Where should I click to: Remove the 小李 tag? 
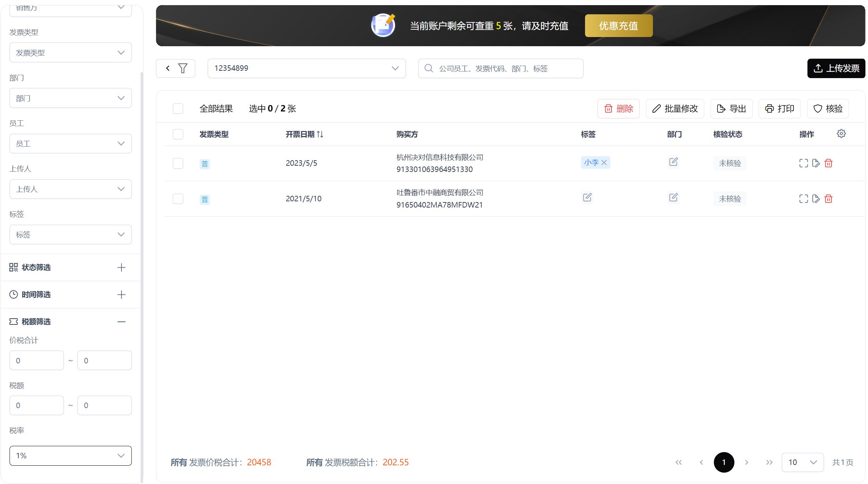pyautogui.click(x=604, y=162)
